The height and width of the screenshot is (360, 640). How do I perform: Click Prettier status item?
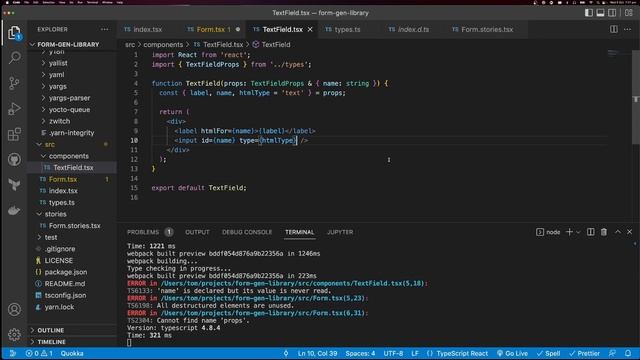point(584,353)
